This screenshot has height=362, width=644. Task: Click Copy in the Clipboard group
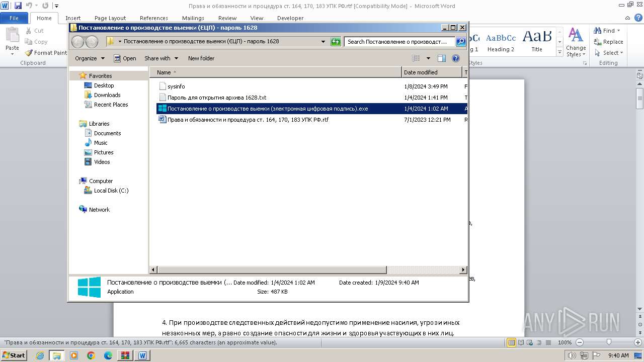(x=36, y=42)
